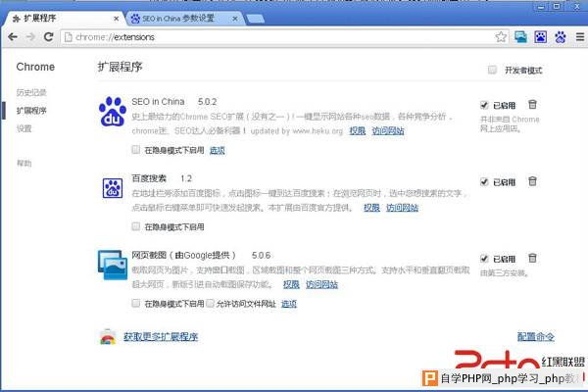Close the 扩展程序 tab
588x392 pixels.
(x=116, y=19)
